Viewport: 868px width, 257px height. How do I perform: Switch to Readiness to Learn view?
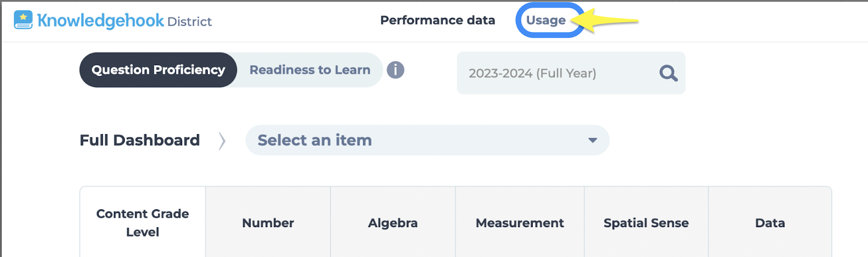[310, 70]
